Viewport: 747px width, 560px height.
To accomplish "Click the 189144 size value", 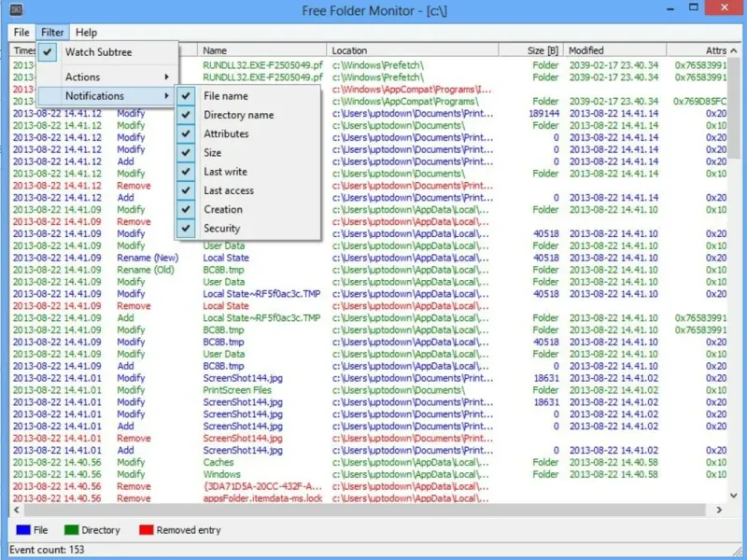I will [543, 113].
